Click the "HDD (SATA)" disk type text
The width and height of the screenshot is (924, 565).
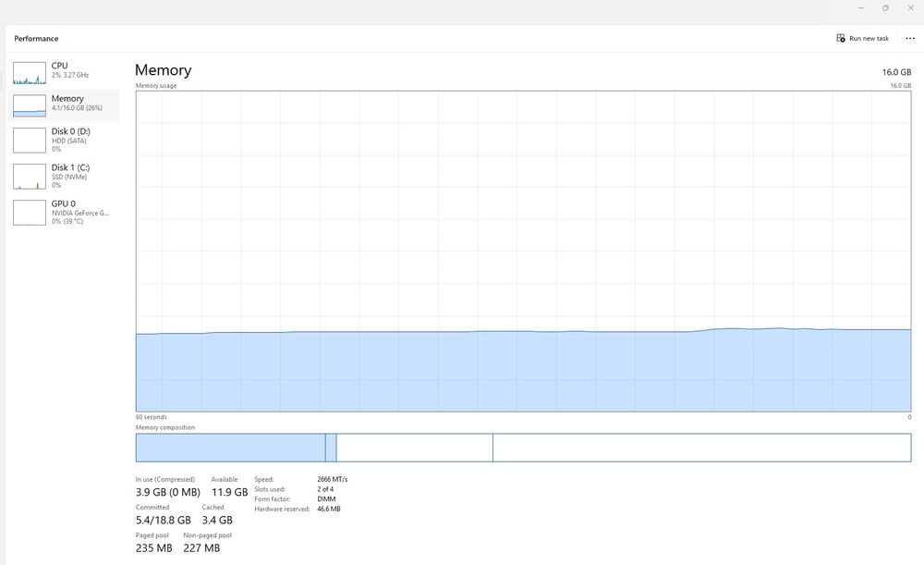tap(69, 141)
